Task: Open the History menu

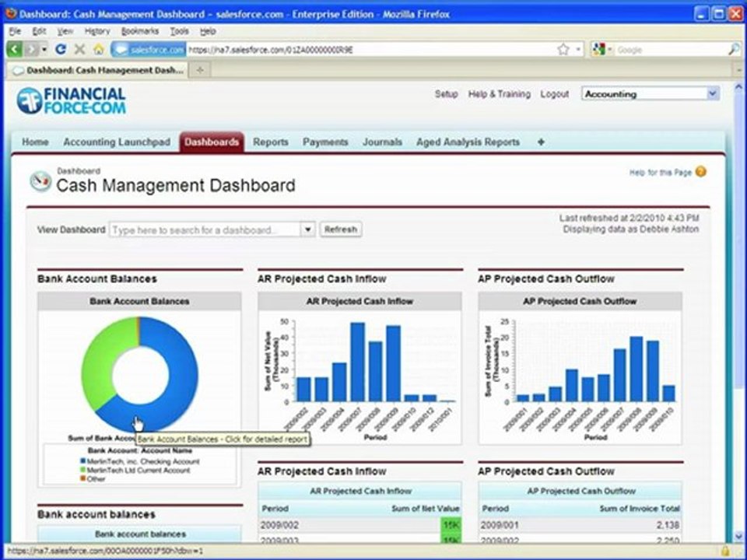Action: coord(97,31)
